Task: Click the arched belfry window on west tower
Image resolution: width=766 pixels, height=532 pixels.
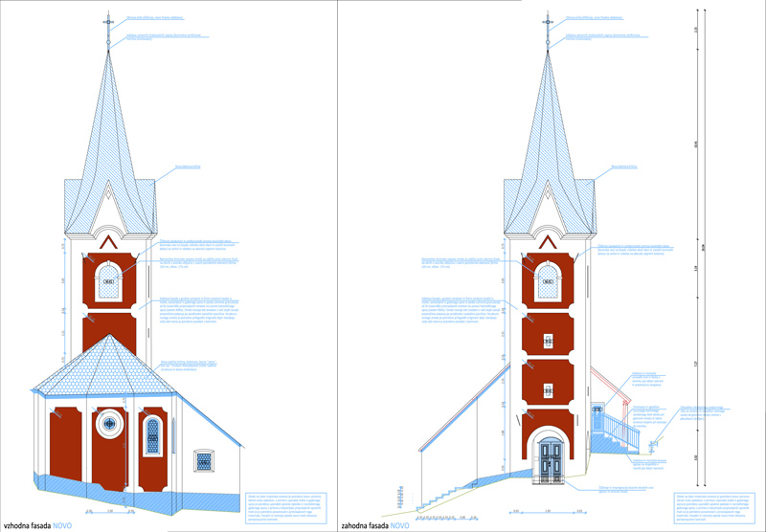Action: tap(547, 278)
